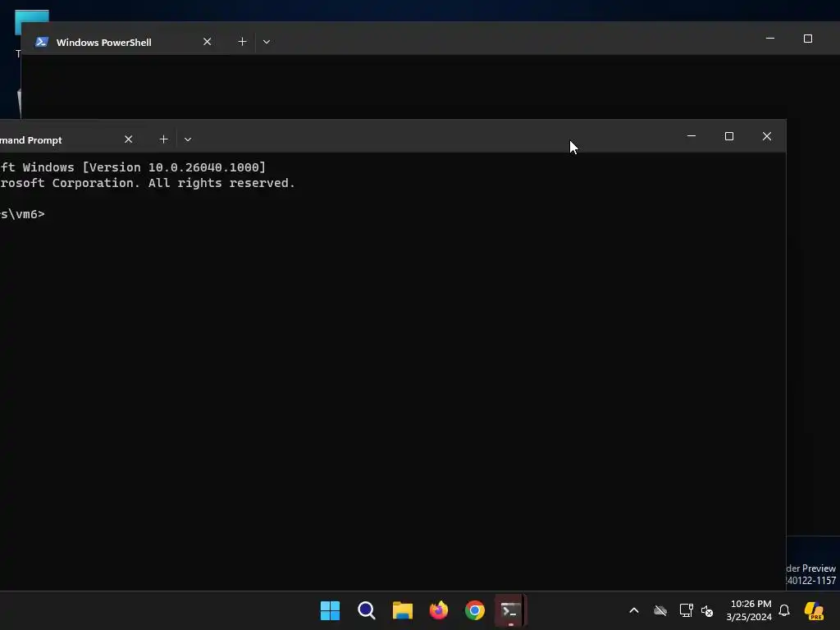Open the Windows Start menu
The image size is (840, 630).
coord(330,610)
